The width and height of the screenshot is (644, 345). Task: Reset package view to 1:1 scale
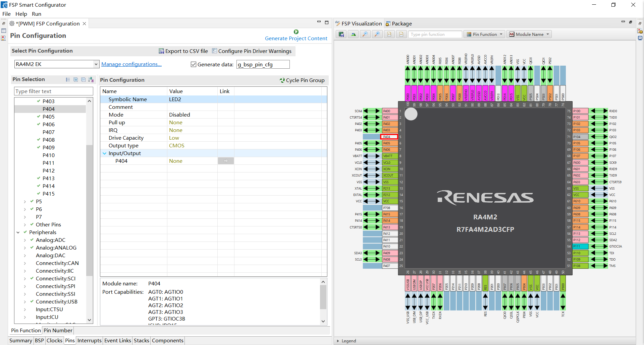click(389, 34)
